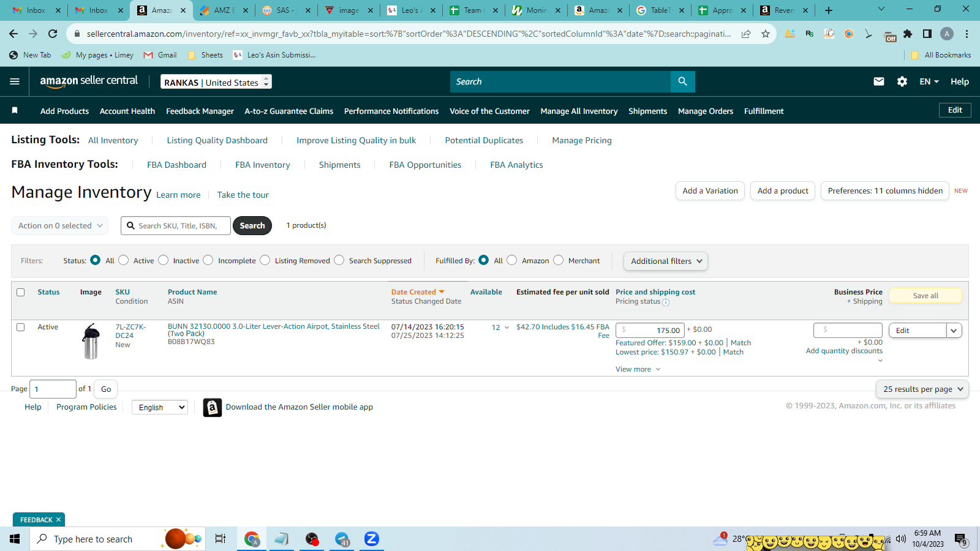Open the Chrome profile avatar A
Image resolution: width=980 pixels, height=551 pixels.
947,34
